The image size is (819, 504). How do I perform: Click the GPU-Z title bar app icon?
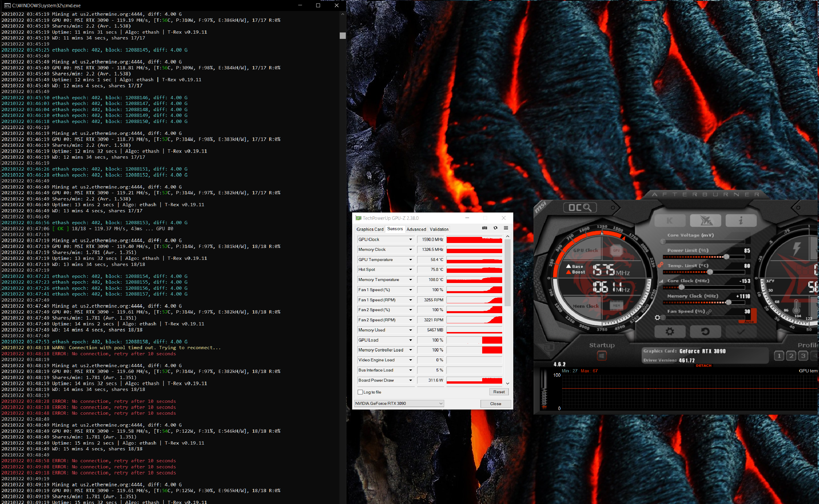[359, 218]
